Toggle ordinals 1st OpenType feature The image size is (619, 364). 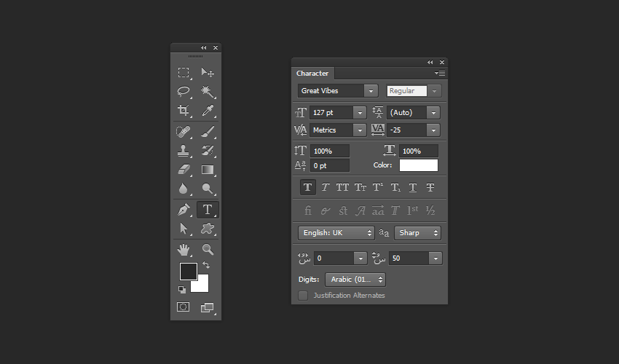coord(412,210)
